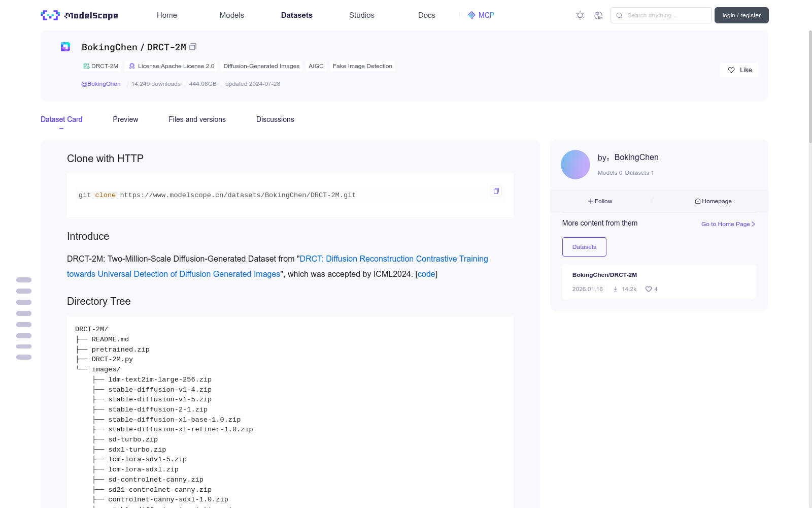812x508 pixels.
Task: Open the author's Homepage button
Action: 714,201
